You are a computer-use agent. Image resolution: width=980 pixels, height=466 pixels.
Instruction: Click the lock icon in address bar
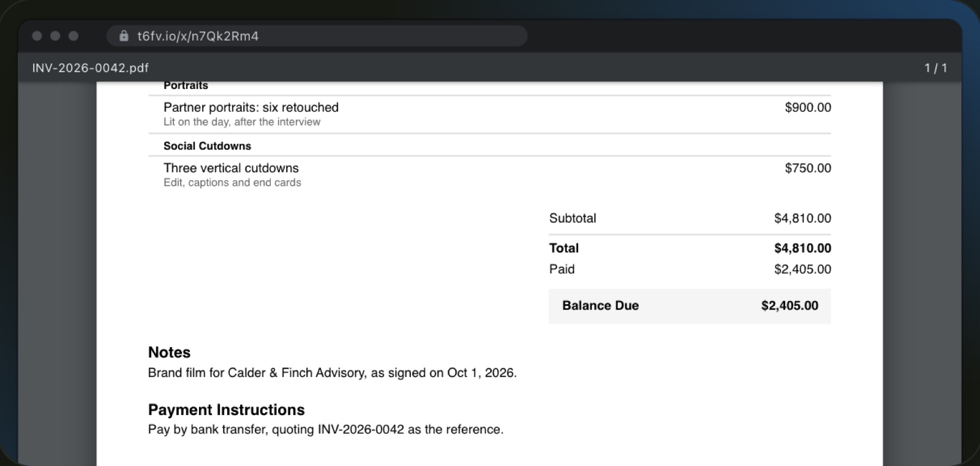point(124,36)
